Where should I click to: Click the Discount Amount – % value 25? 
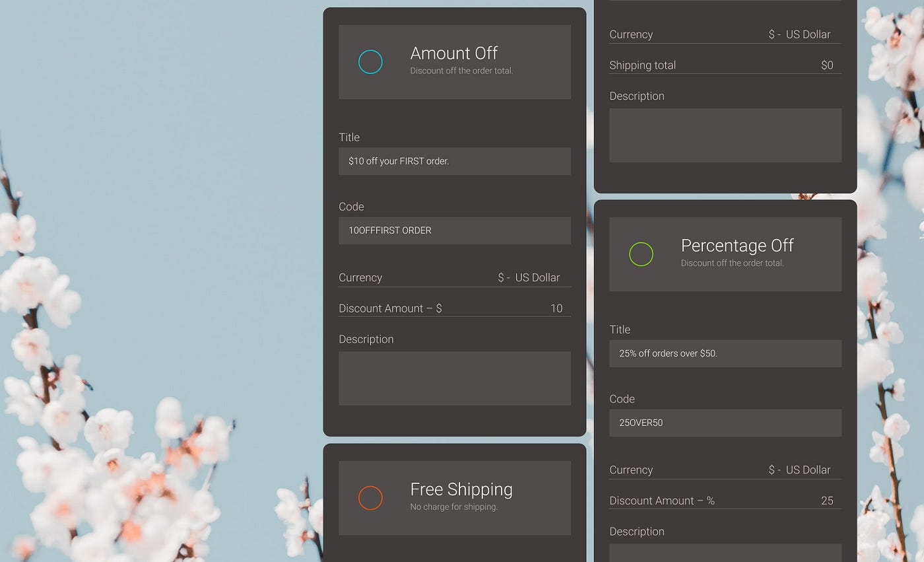[x=826, y=501]
